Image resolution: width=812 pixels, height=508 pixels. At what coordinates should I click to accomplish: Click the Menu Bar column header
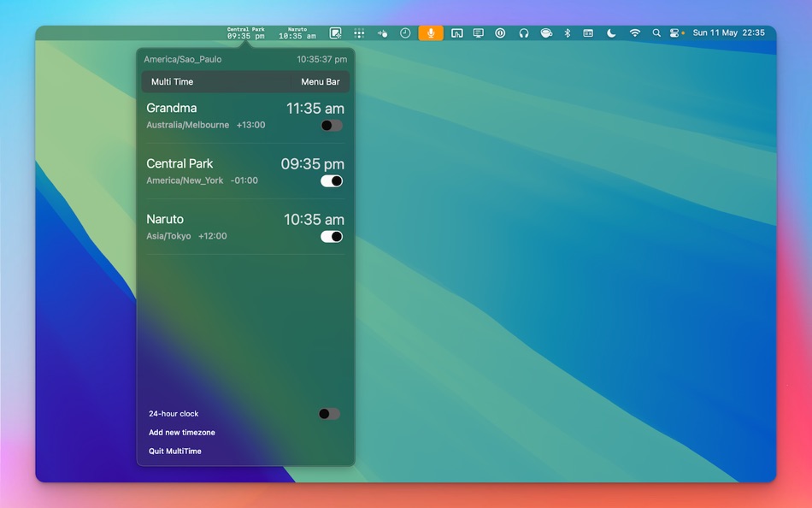[x=321, y=82]
